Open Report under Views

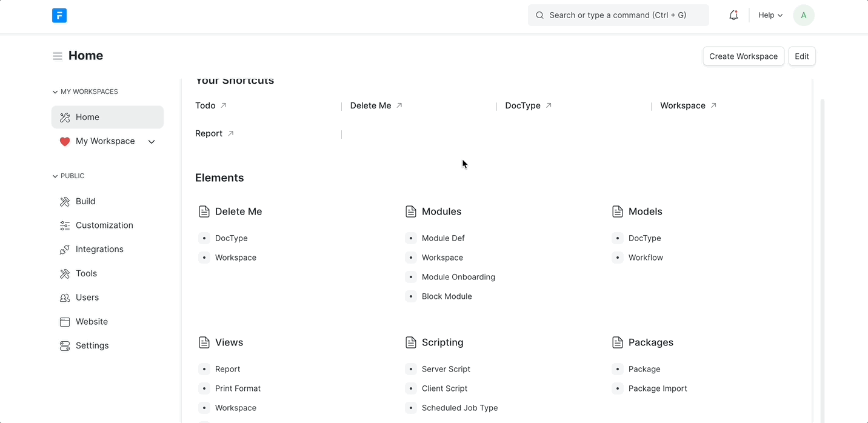tap(227, 369)
